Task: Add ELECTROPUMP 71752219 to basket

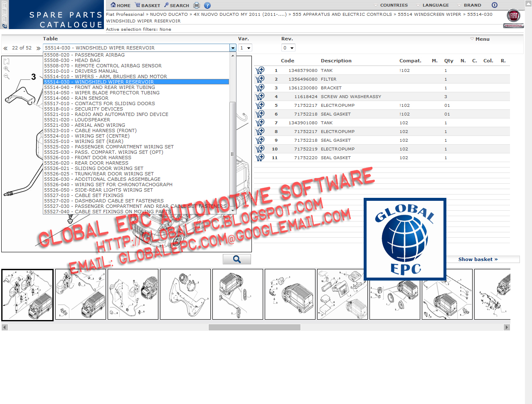Action: [x=260, y=149]
